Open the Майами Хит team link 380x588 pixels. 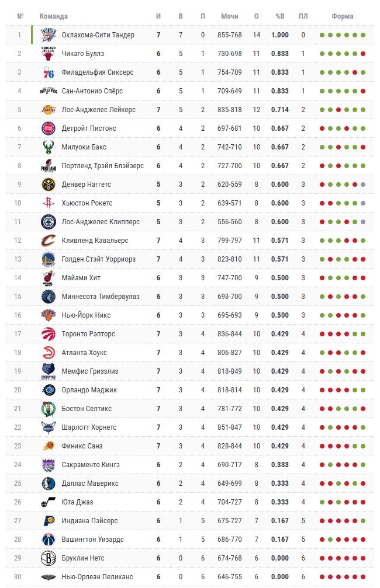(x=81, y=278)
